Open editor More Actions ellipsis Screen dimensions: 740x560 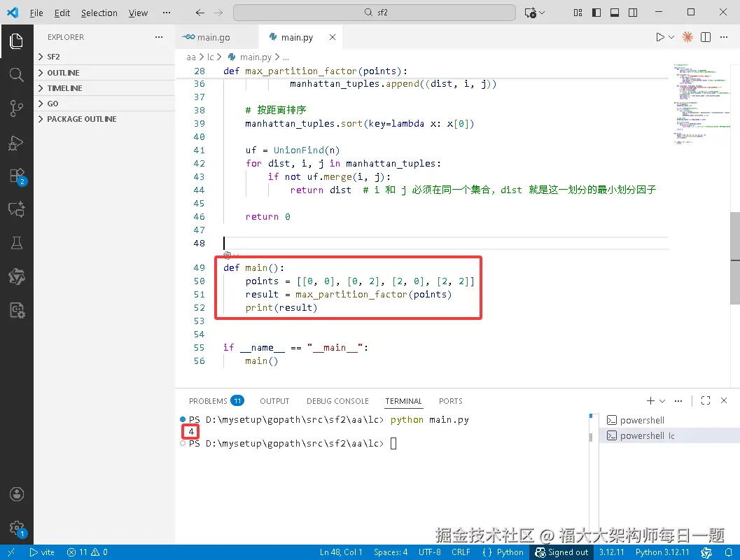(724, 37)
